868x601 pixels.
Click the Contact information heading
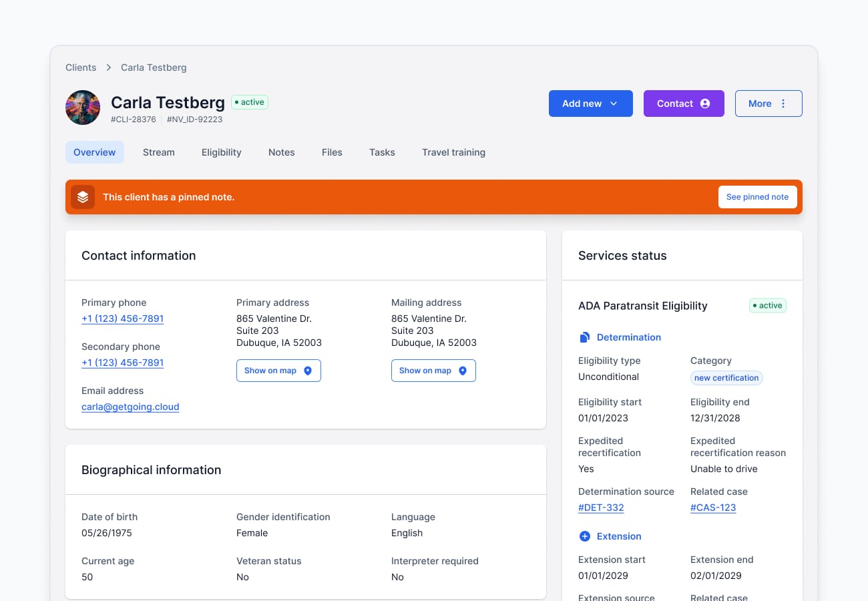tap(139, 256)
